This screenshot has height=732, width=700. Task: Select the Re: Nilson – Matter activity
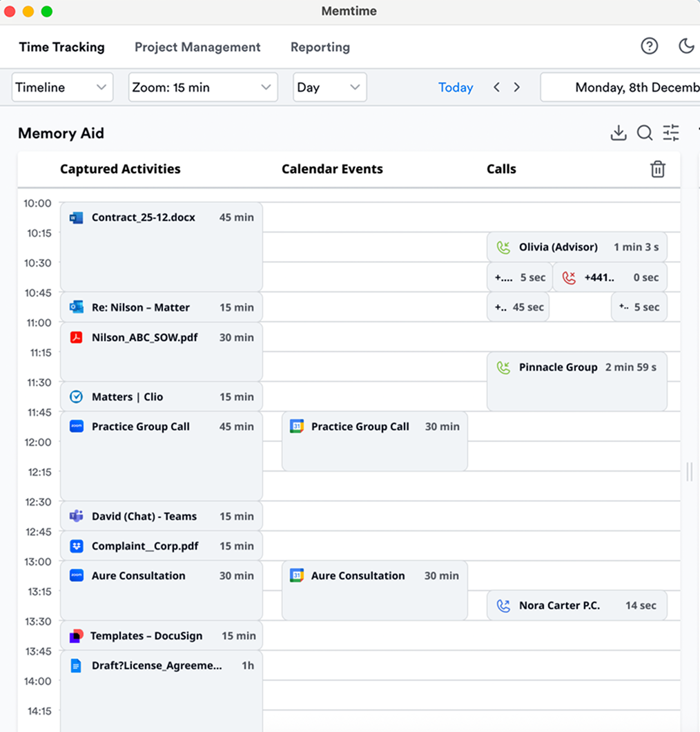162,307
